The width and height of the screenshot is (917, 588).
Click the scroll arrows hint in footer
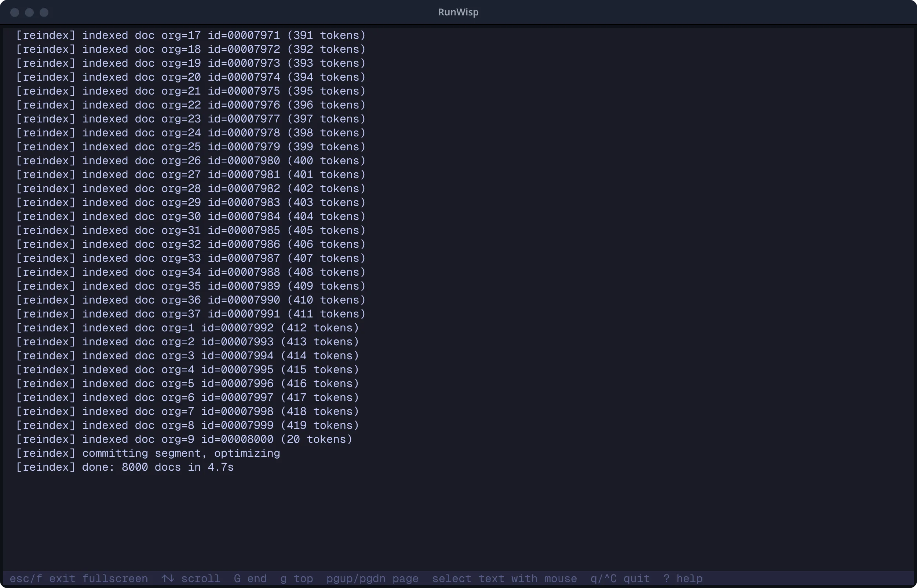(191, 579)
